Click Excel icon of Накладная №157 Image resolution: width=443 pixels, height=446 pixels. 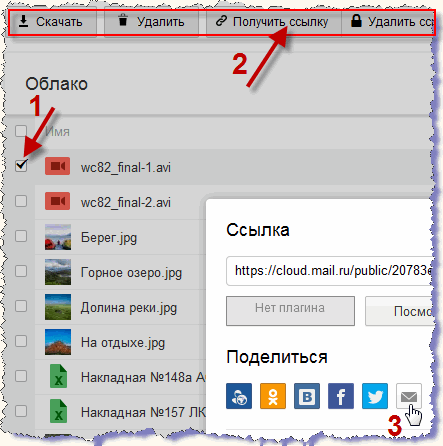[58, 411]
